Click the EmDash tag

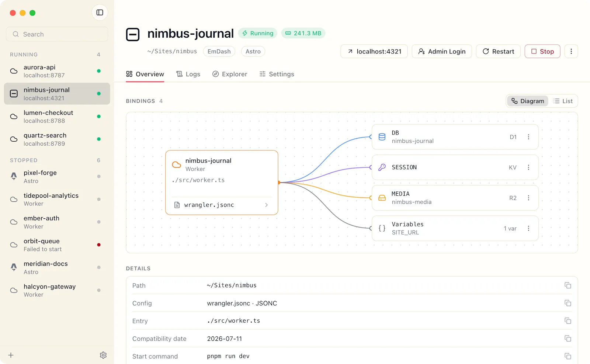(219, 51)
